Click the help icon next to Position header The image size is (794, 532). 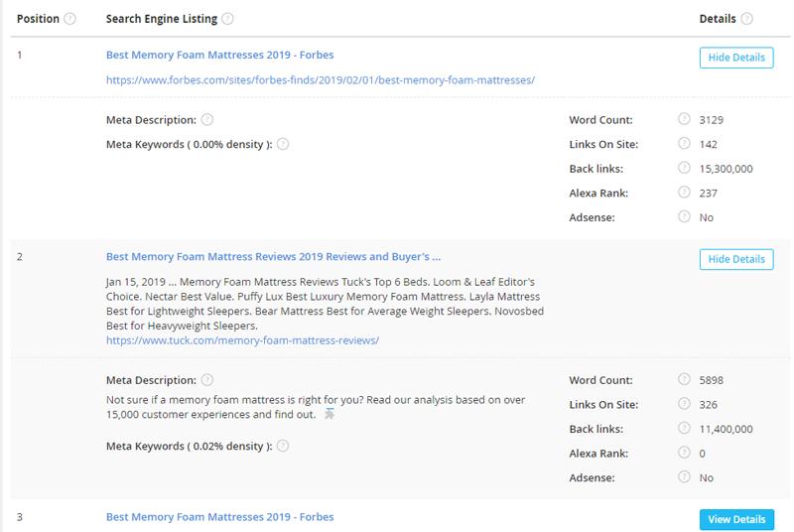coord(70,19)
